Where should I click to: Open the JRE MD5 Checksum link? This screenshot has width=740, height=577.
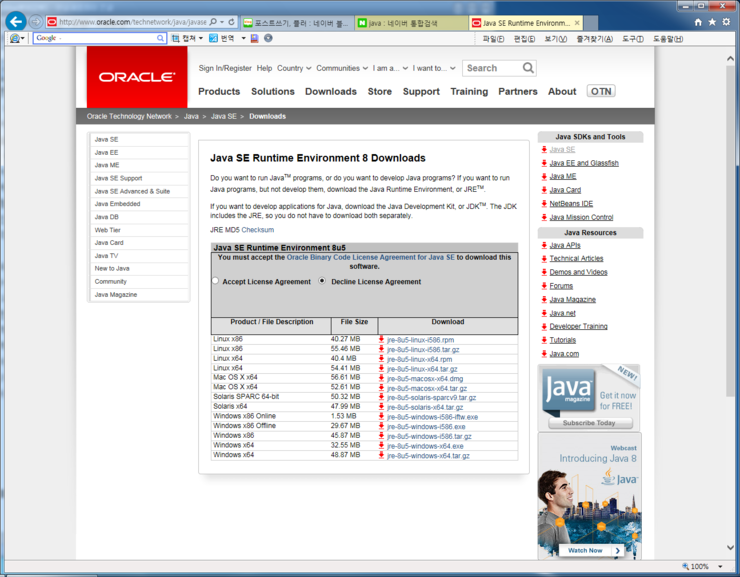click(x=257, y=230)
